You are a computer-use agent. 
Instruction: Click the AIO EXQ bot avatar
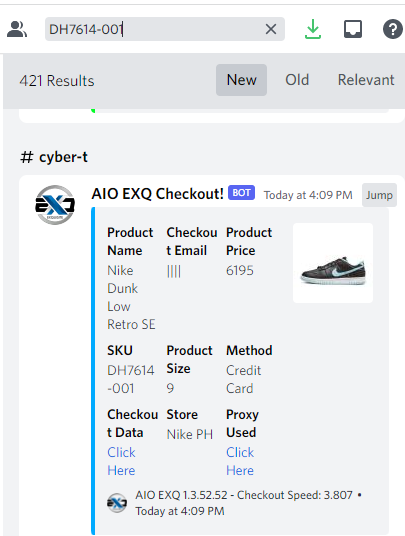point(55,205)
